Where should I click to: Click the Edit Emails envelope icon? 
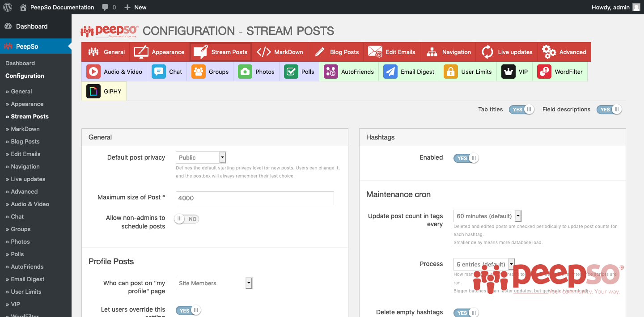tap(375, 52)
